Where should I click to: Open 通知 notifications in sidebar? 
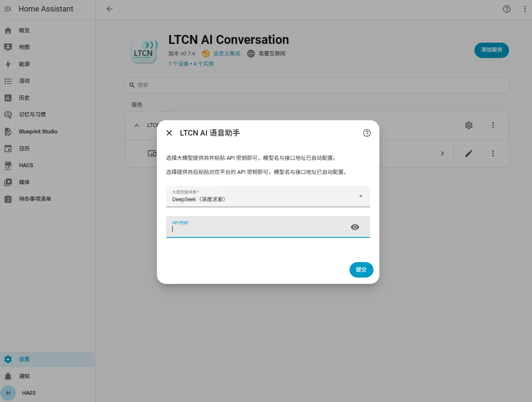(47, 376)
